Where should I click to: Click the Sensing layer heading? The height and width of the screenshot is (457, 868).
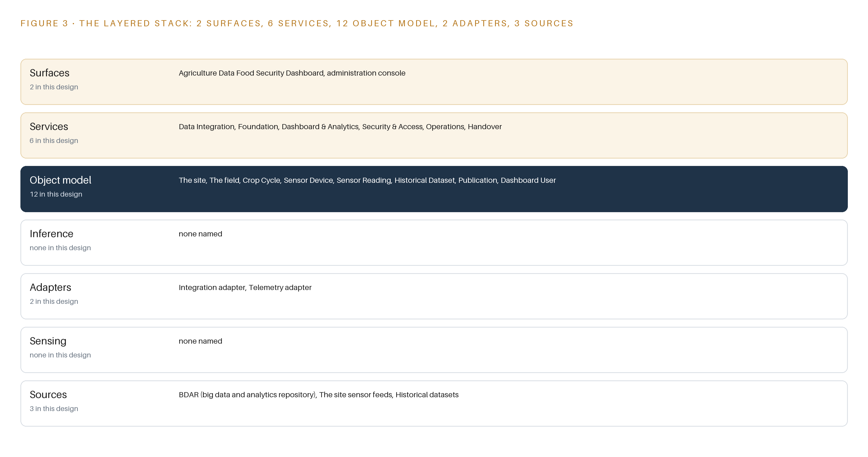[x=48, y=341]
